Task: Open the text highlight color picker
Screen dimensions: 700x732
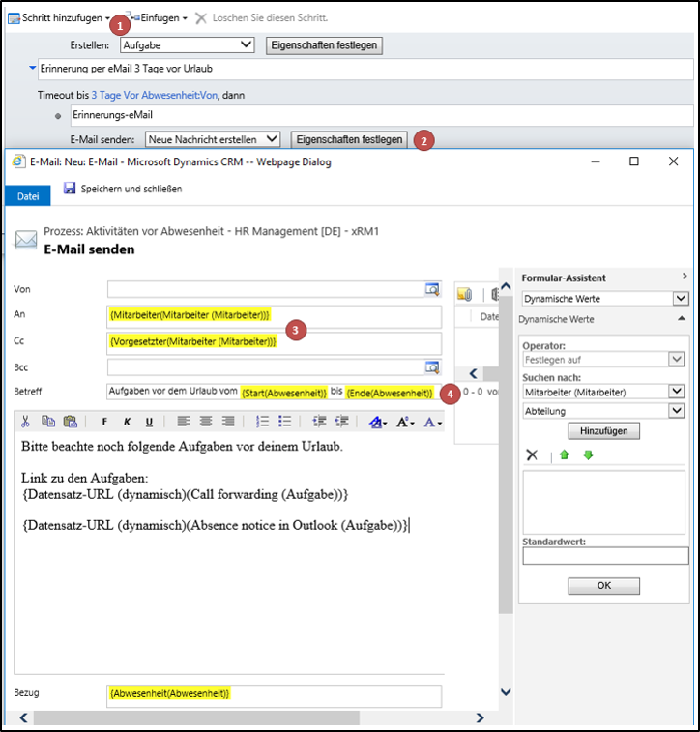Action: point(377,422)
